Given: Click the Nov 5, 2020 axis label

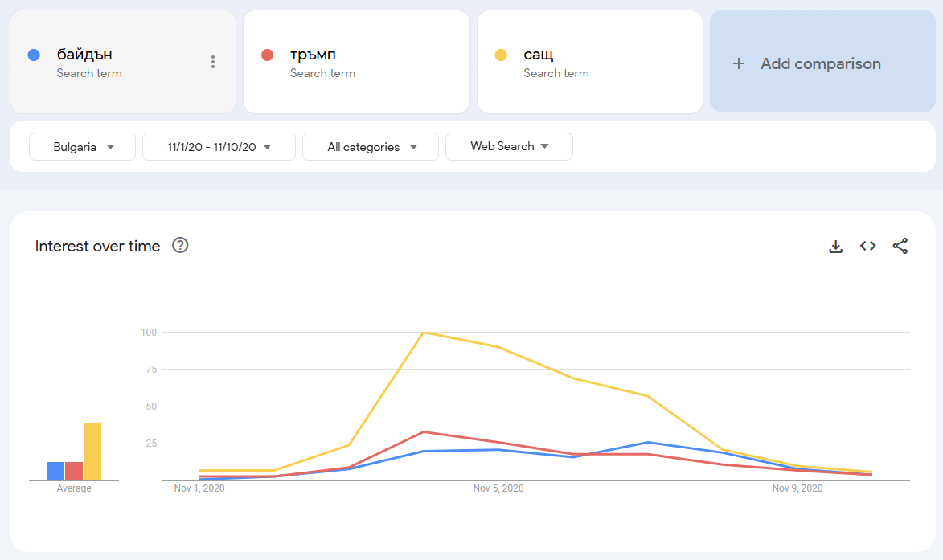Looking at the screenshot, I should tap(498, 488).
